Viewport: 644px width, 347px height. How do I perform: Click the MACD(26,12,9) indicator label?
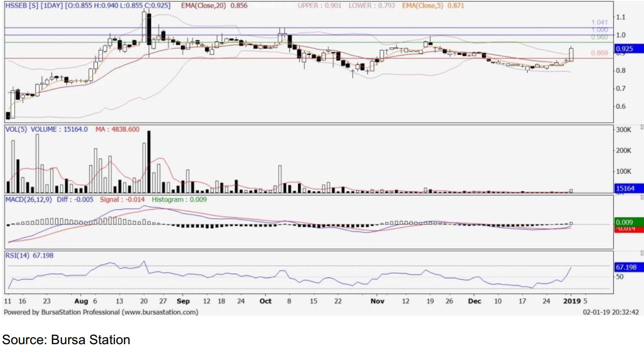tap(29, 200)
